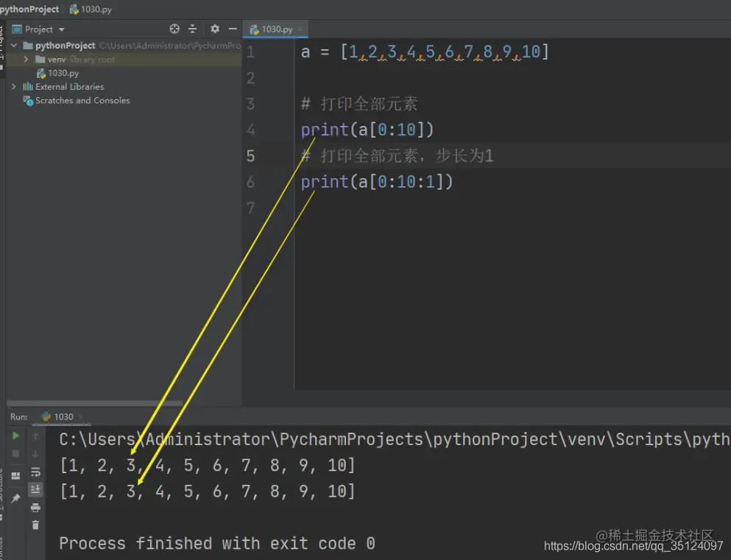Hide the Project panel with minus icon
The height and width of the screenshot is (560, 731).
pyautogui.click(x=233, y=29)
